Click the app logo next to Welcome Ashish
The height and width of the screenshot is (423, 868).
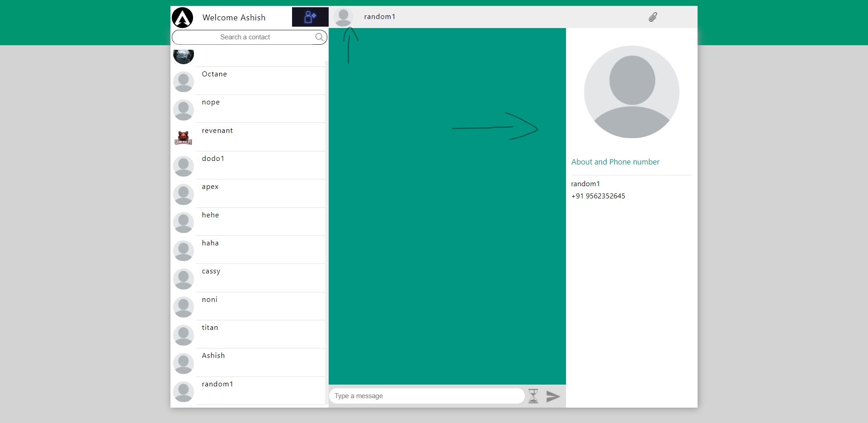click(x=182, y=17)
